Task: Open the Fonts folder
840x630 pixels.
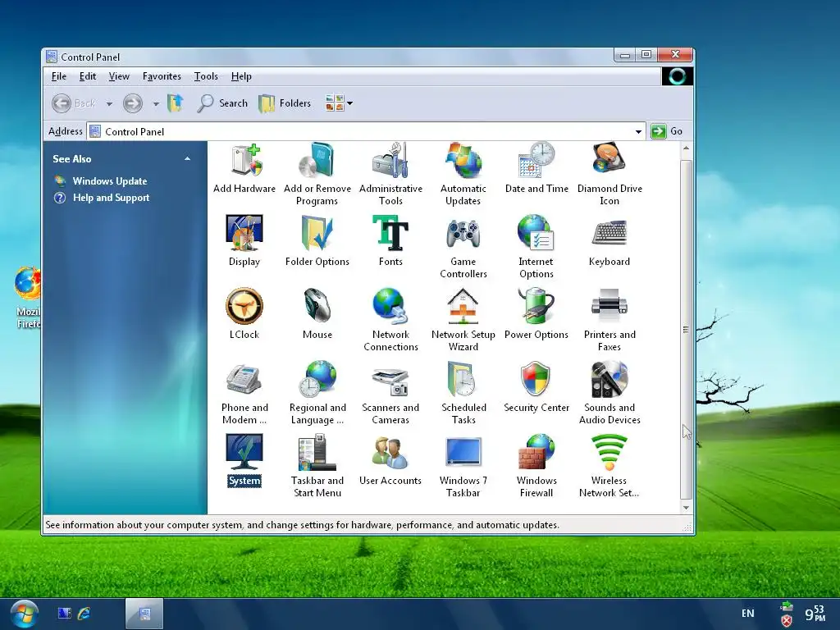Action: [x=390, y=240]
